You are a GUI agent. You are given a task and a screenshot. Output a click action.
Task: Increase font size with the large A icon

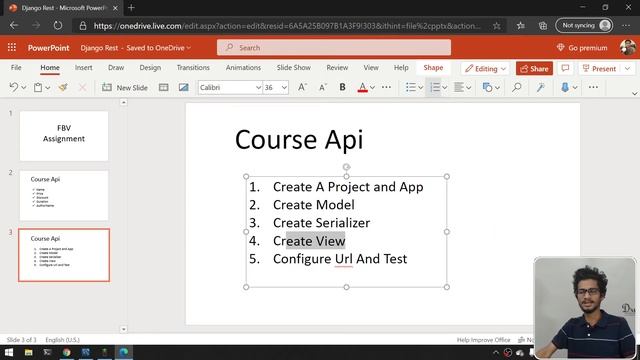(x=302, y=87)
